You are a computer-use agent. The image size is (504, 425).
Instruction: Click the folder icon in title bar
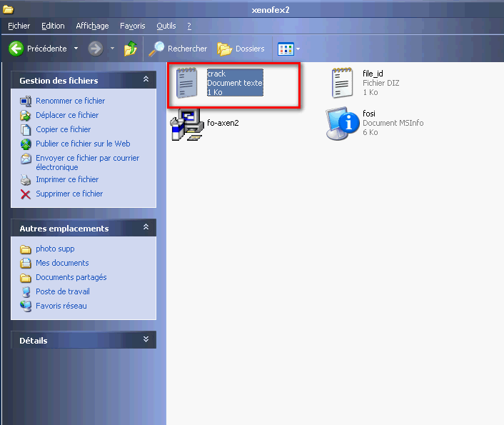click(x=8, y=10)
